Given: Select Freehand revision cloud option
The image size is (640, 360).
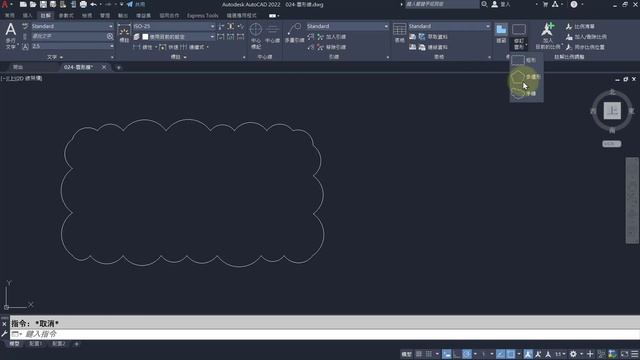Looking at the screenshot, I should point(526,93).
